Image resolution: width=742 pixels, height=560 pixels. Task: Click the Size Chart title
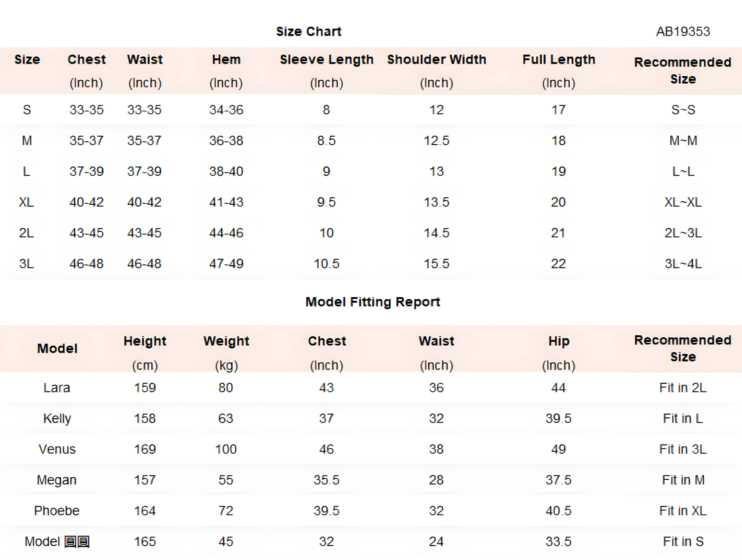click(x=309, y=32)
